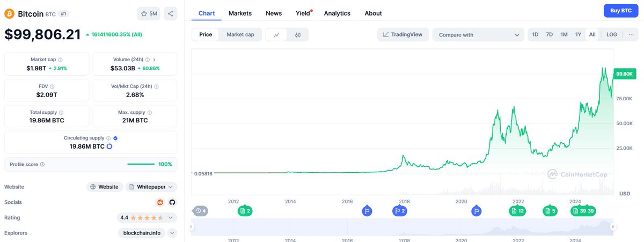Open the Website link
Screen dimensions: 644x242
[x=105, y=187]
